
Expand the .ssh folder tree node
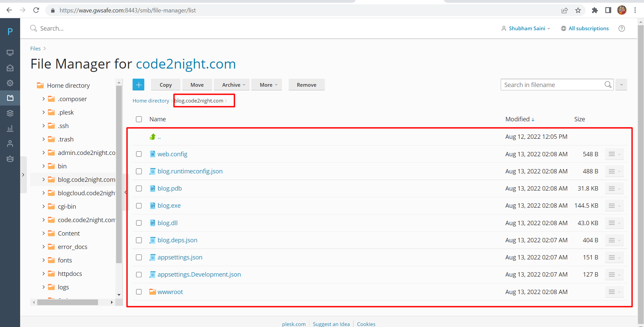[x=43, y=126]
